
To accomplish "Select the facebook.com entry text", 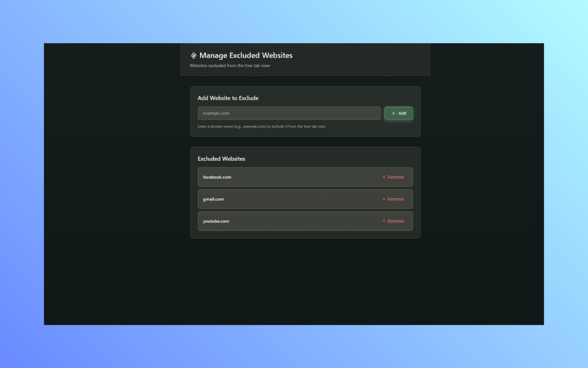I will 217,177.
